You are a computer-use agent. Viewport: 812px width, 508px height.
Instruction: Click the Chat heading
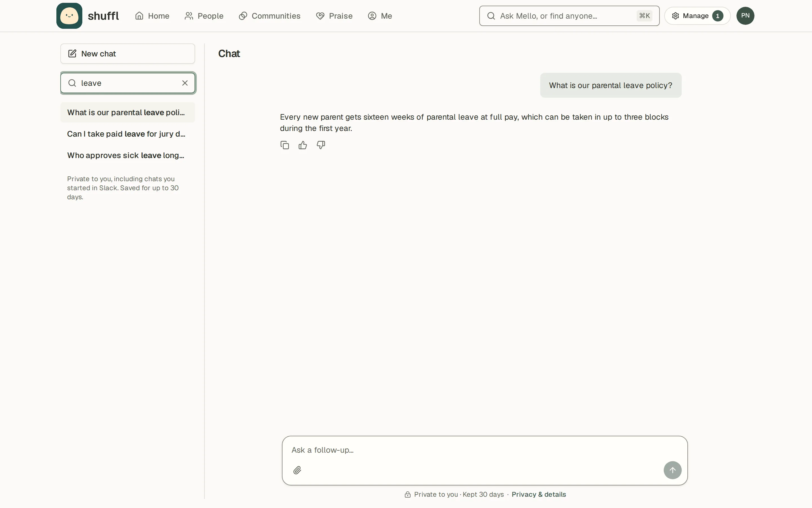[x=229, y=54]
